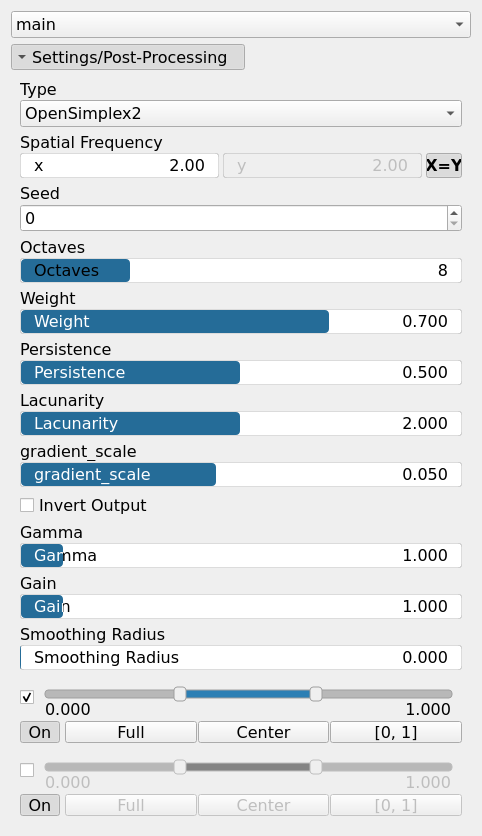482x836 pixels.
Task: Enable the Invert Output checkbox
Action: (27, 505)
